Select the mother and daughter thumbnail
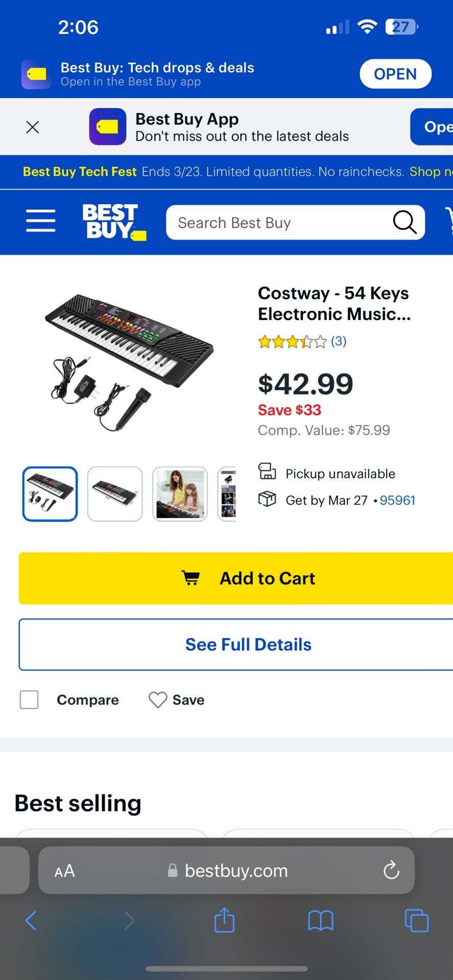Image resolution: width=453 pixels, height=980 pixels. pos(180,494)
